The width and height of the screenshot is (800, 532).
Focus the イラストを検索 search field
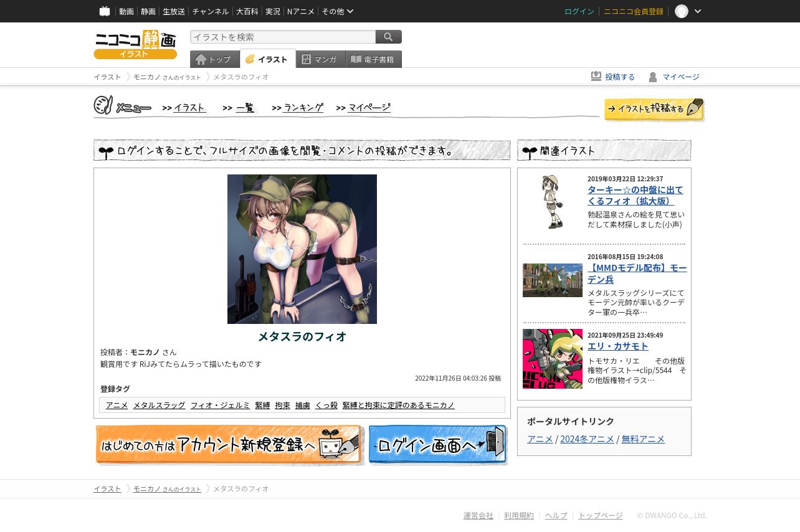283,37
